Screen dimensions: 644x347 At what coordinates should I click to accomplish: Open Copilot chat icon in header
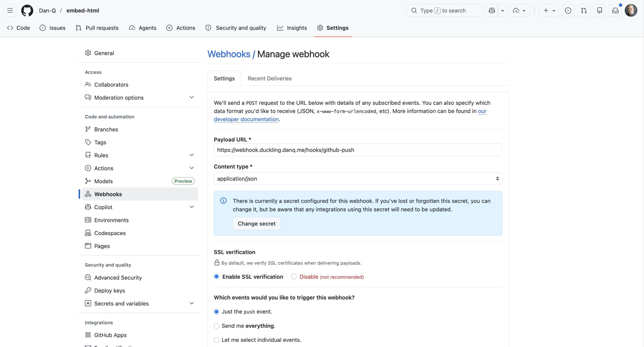tap(492, 10)
